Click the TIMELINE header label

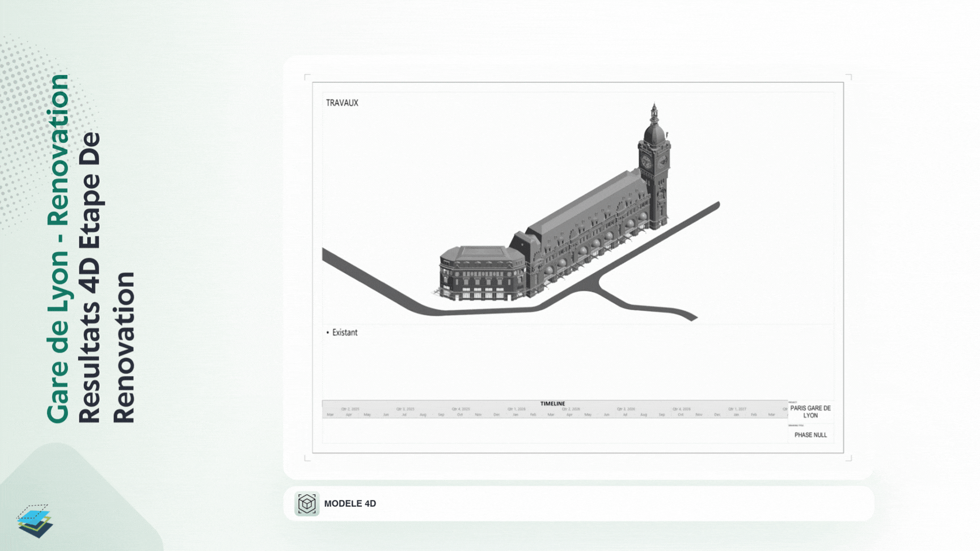click(552, 404)
